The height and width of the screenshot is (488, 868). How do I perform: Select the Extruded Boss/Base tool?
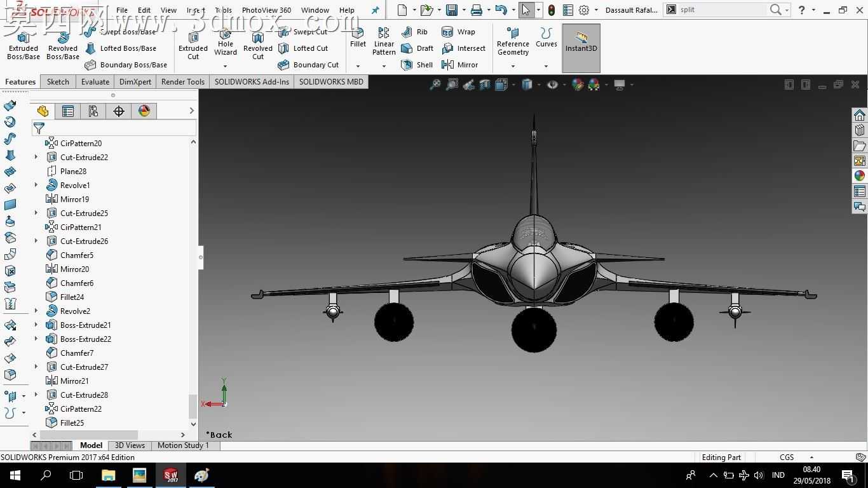point(24,46)
